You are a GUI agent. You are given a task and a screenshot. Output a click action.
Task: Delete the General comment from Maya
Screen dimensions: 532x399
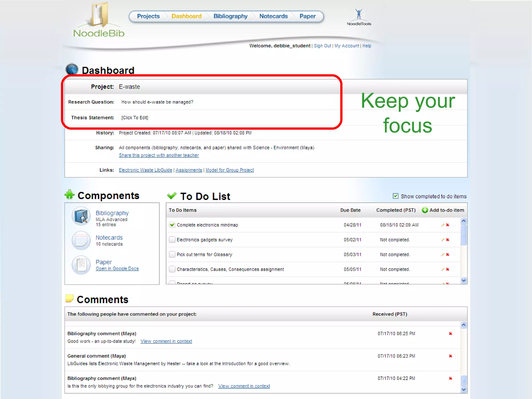[x=450, y=356]
